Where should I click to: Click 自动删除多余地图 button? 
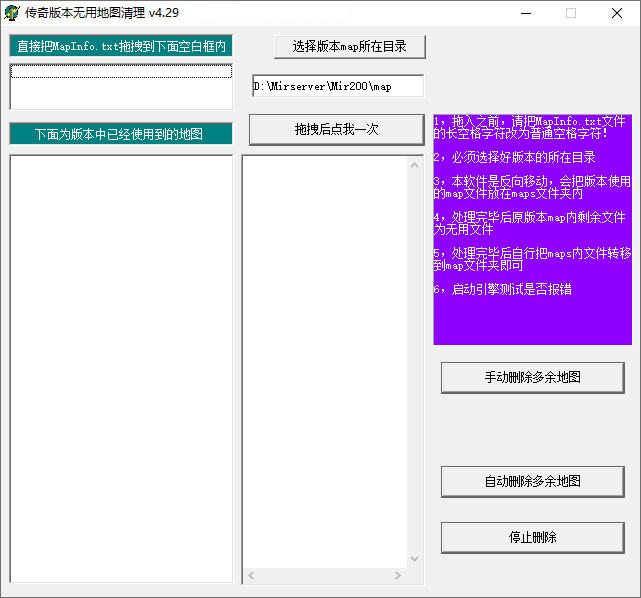pos(533,482)
